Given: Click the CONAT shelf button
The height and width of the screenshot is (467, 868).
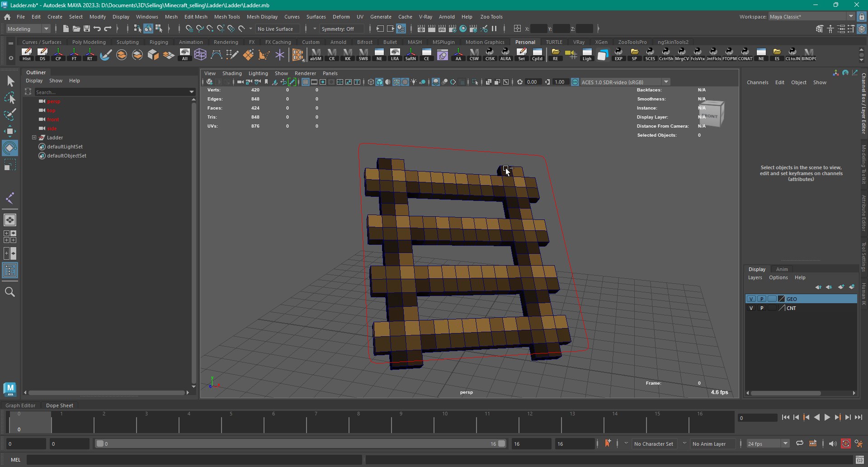Looking at the screenshot, I should click(x=745, y=54).
